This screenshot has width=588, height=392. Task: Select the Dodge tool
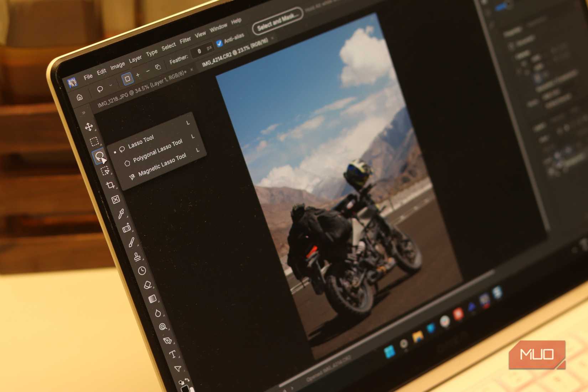[x=163, y=327]
